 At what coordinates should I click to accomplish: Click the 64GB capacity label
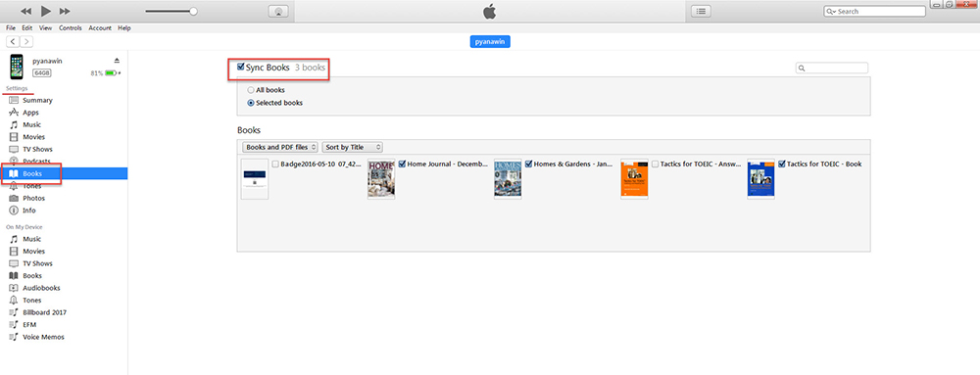coord(42,73)
